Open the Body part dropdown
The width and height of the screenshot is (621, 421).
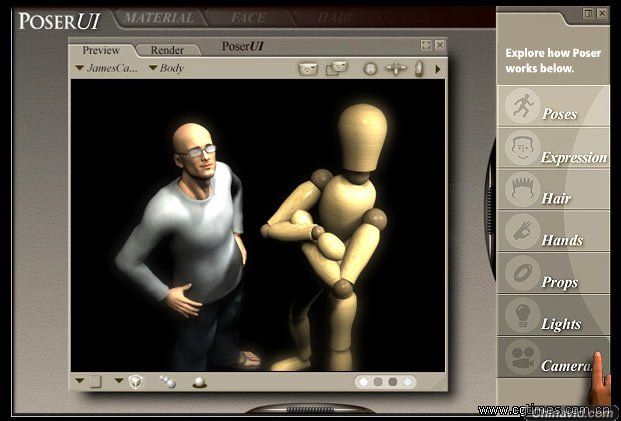click(166, 68)
